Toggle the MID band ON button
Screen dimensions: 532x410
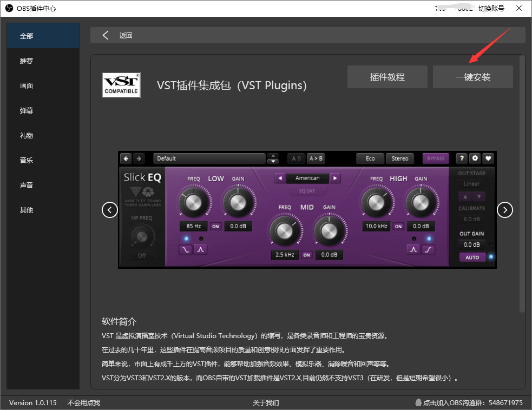[x=307, y=255]
